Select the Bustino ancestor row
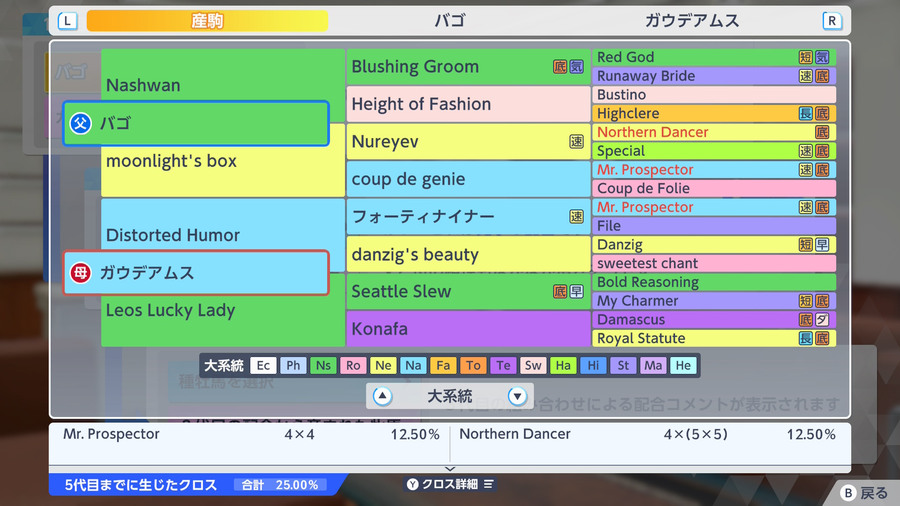The height and width of the screenshot is (506, 900). click(x=714, y=95)
